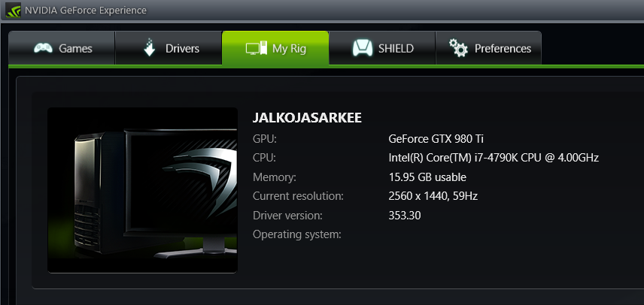Click the 2560 x 1440, 59Hz resolution value
The image size is (644, 305).
click(433, 196)
